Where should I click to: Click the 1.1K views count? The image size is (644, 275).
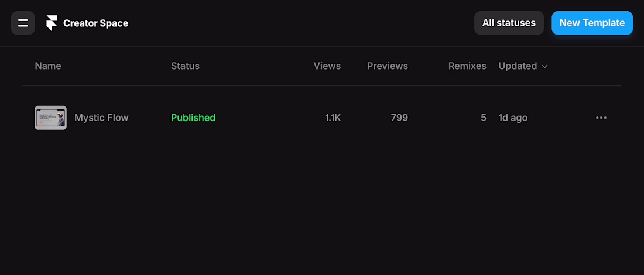[333, 118]
